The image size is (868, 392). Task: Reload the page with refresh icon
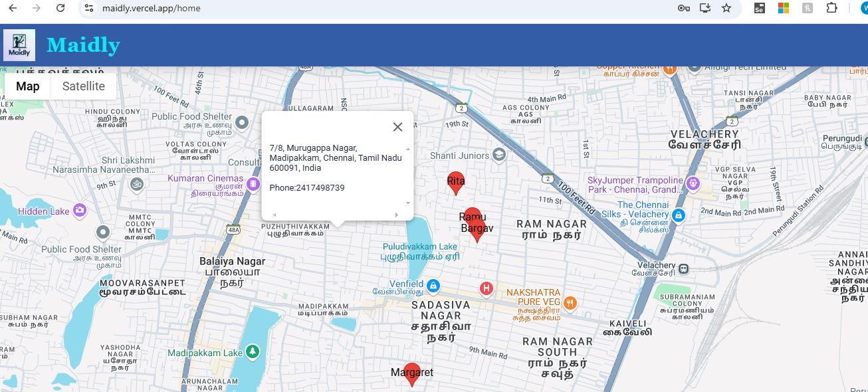tap(60, 8)
